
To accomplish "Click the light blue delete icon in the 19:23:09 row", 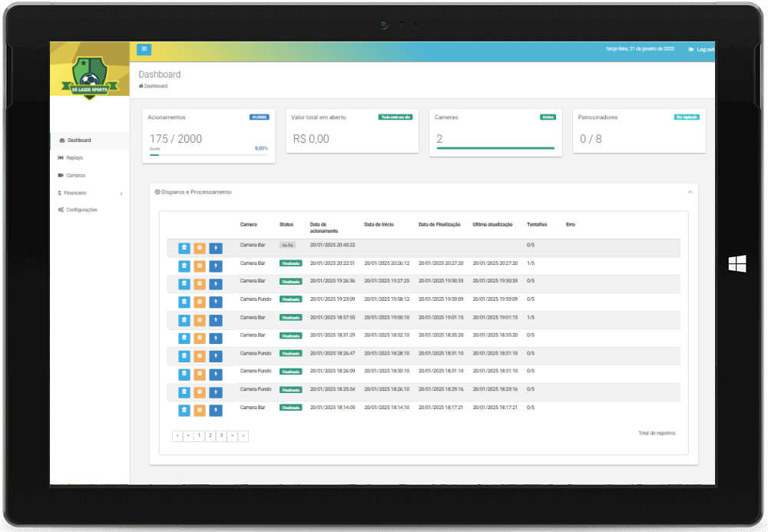I will coord(184,302).
